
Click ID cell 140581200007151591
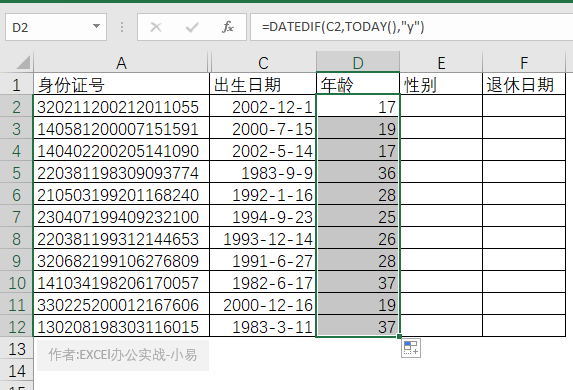click(121, 128)
